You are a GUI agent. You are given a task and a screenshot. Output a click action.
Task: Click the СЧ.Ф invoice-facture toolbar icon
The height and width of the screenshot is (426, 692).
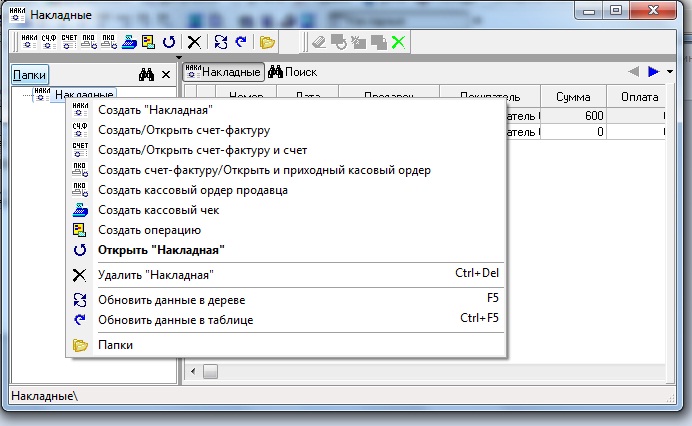pyautogui.click(x=49, y=42)
